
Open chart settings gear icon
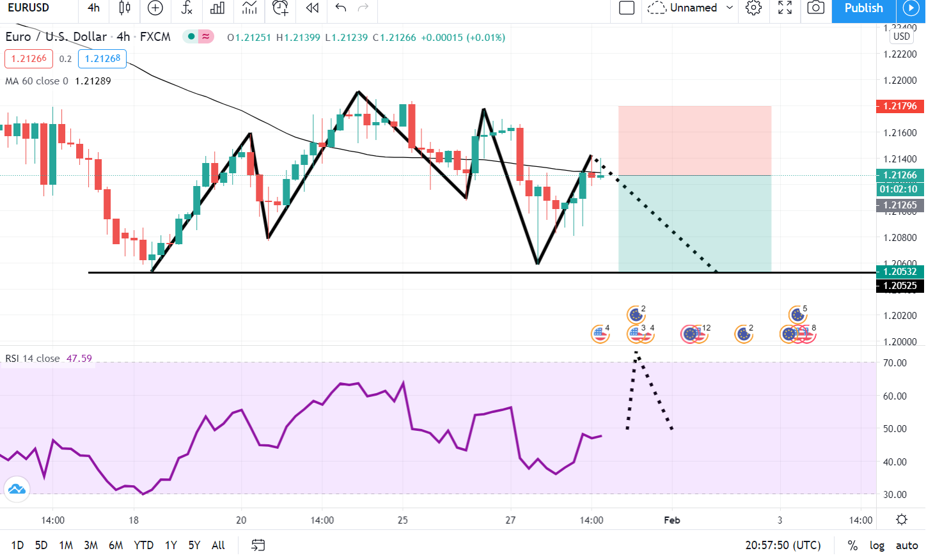[754, 8]
